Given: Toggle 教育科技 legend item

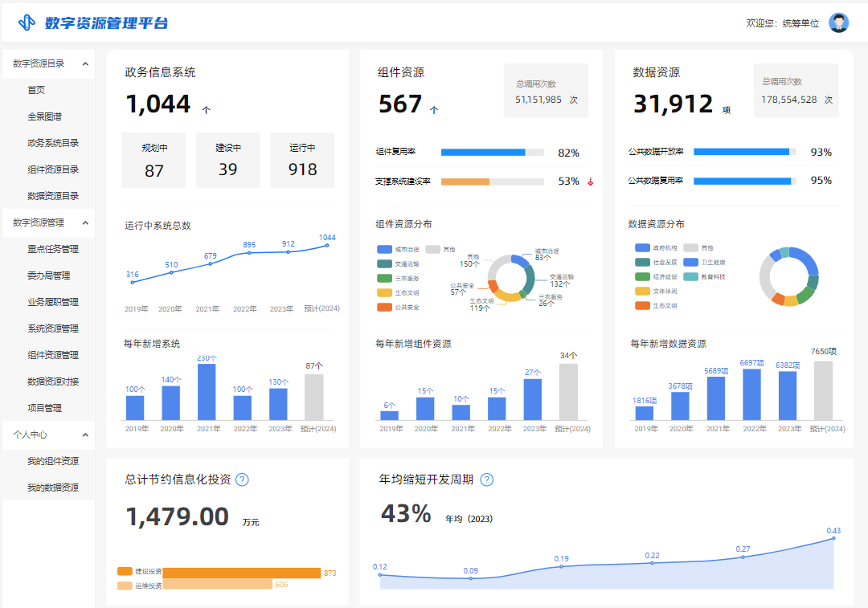Looking at the screenshot, I should pyautogui.click(x=704, y=276).
